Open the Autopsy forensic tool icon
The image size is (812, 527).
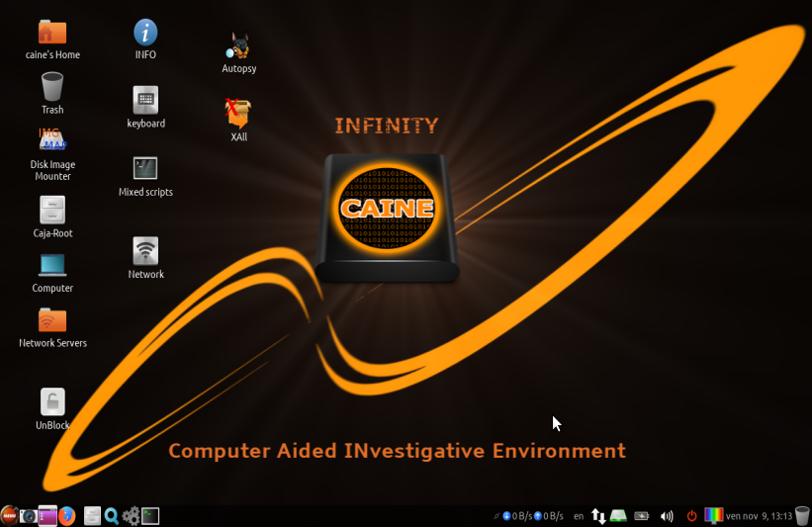[238, 46]
